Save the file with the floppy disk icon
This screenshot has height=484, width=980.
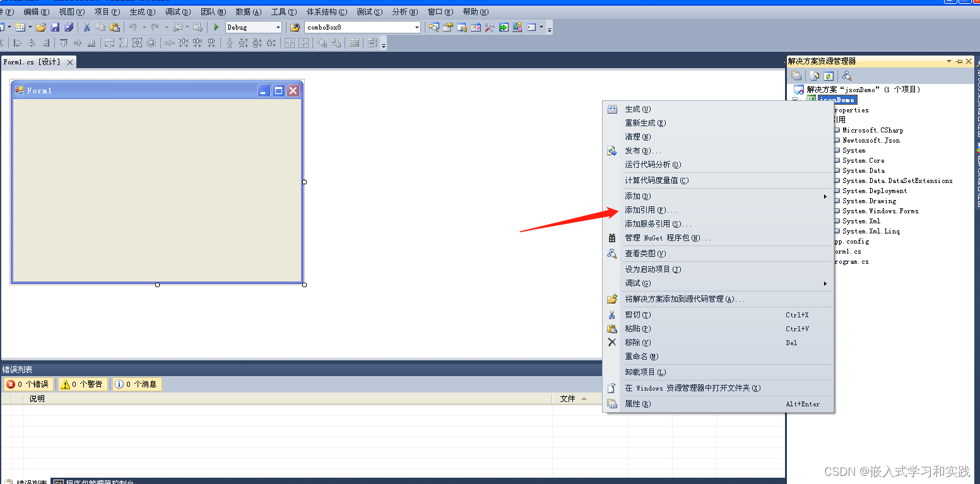tap(55, 27)
